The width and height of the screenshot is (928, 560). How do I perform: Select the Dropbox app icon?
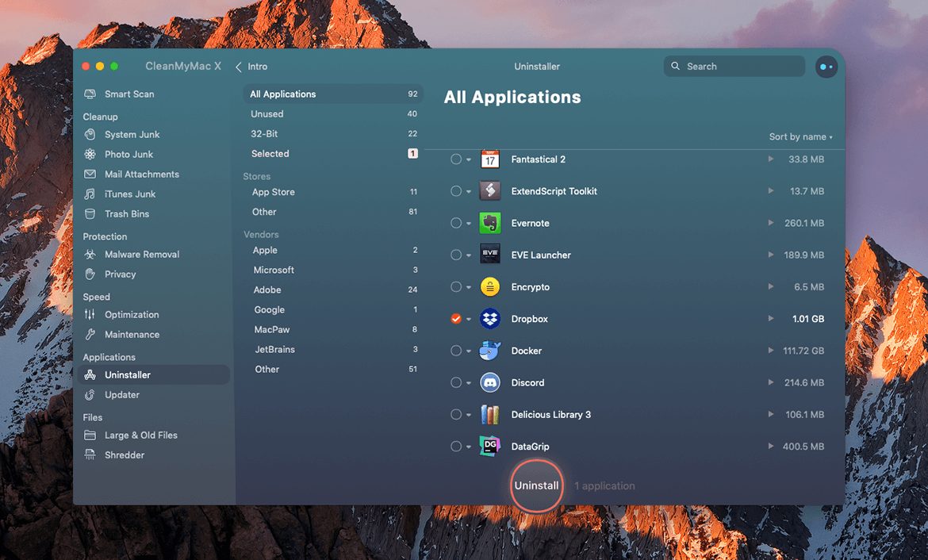(x=490, y=319)
